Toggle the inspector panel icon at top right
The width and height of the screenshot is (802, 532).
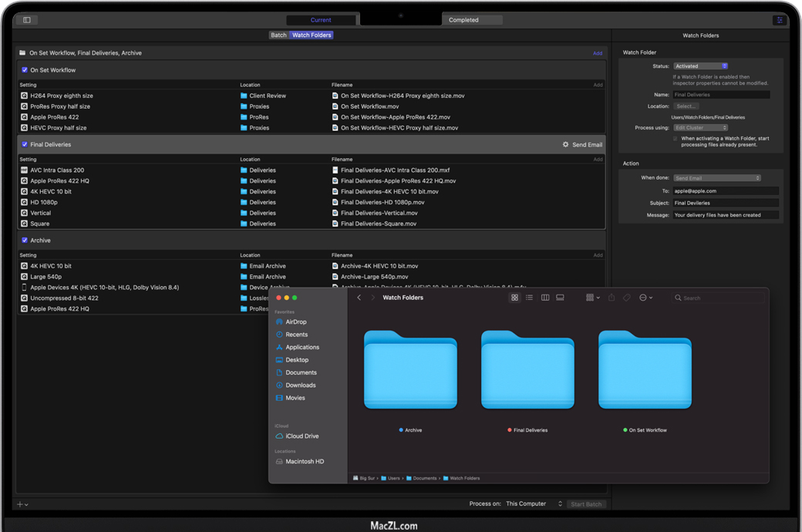[780, 20]
